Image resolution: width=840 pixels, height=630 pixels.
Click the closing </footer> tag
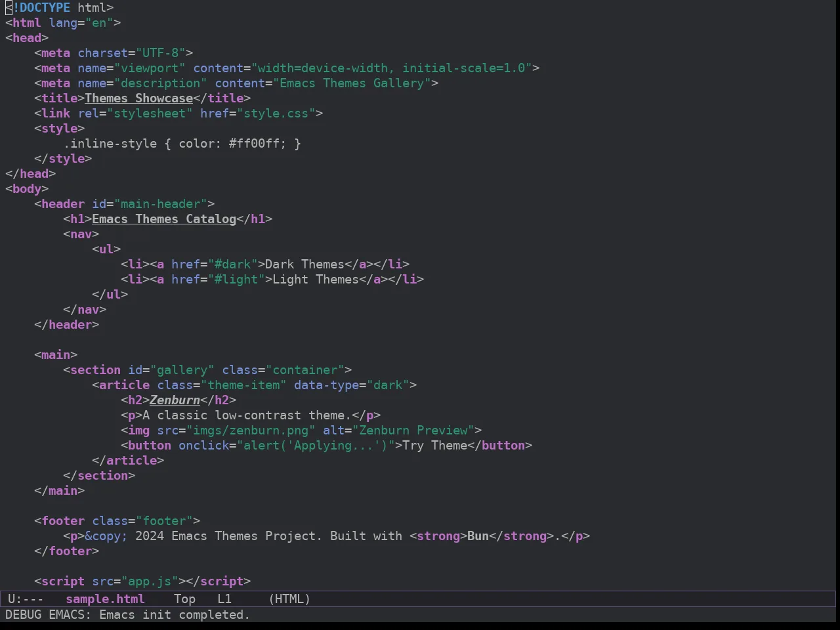point(67,551)
